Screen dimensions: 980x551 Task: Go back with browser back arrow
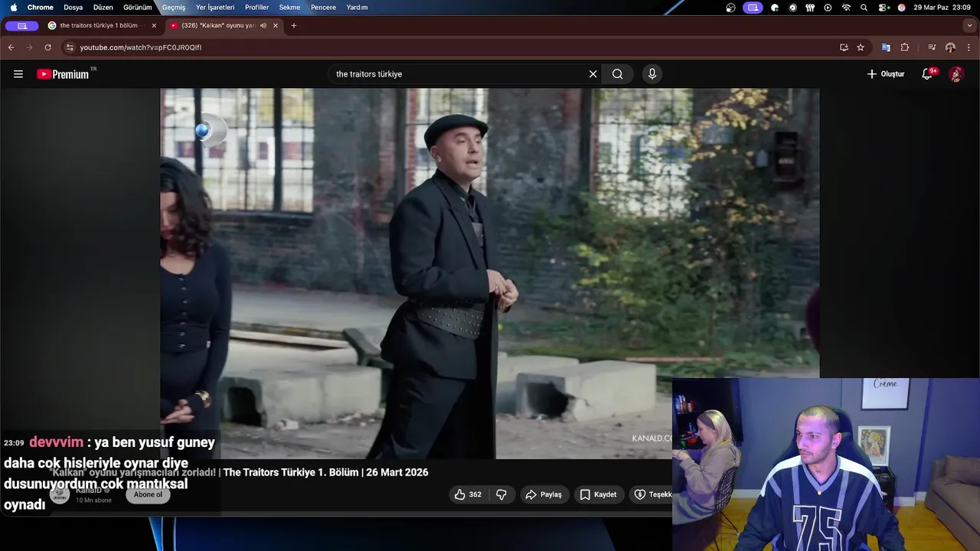coord(11,47)
